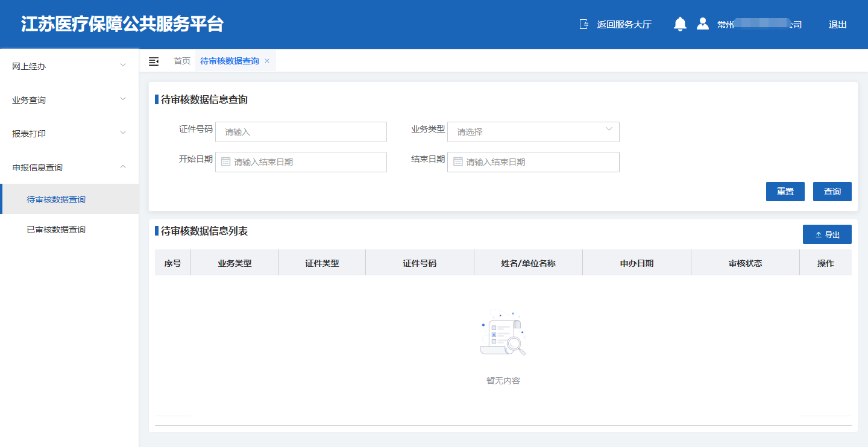
Task: Click the 查询 button
Action: (x=832, y=192)
